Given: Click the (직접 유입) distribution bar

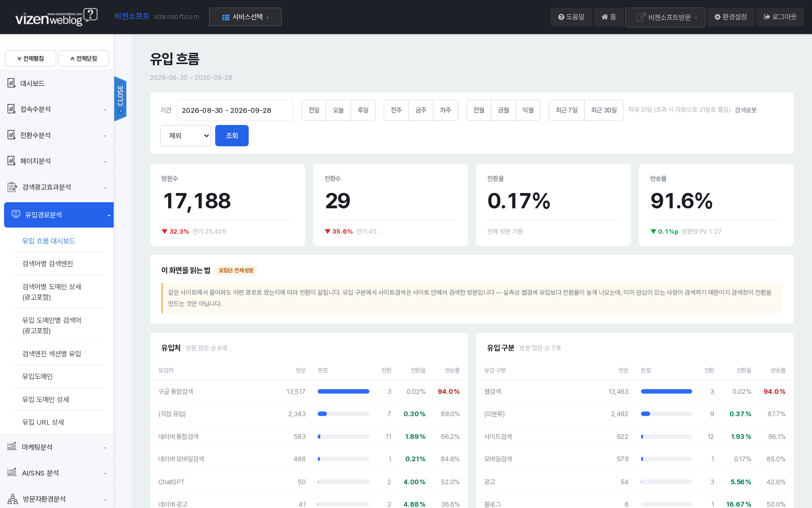Looking at the screenshot, I should (x=343, y=414).
